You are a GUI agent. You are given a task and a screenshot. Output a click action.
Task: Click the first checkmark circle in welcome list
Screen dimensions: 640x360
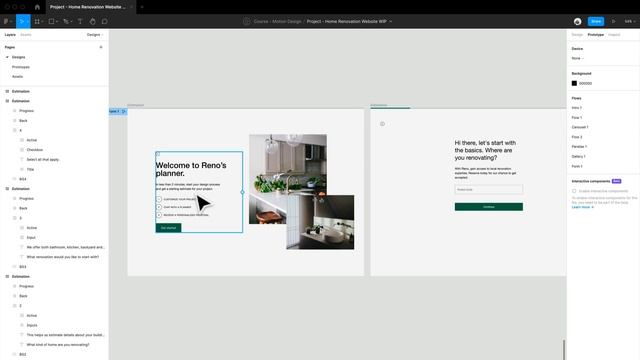159,199
